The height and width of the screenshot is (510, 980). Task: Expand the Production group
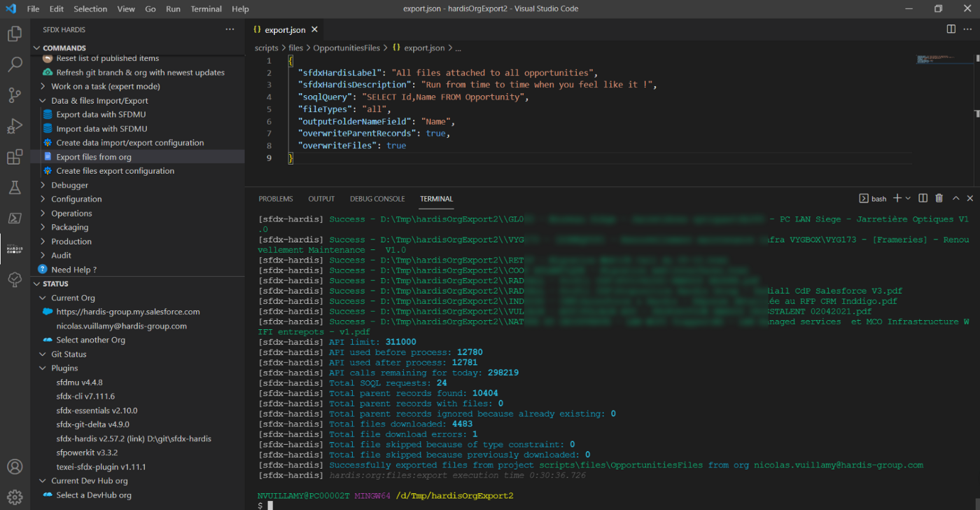pos(137,241)
